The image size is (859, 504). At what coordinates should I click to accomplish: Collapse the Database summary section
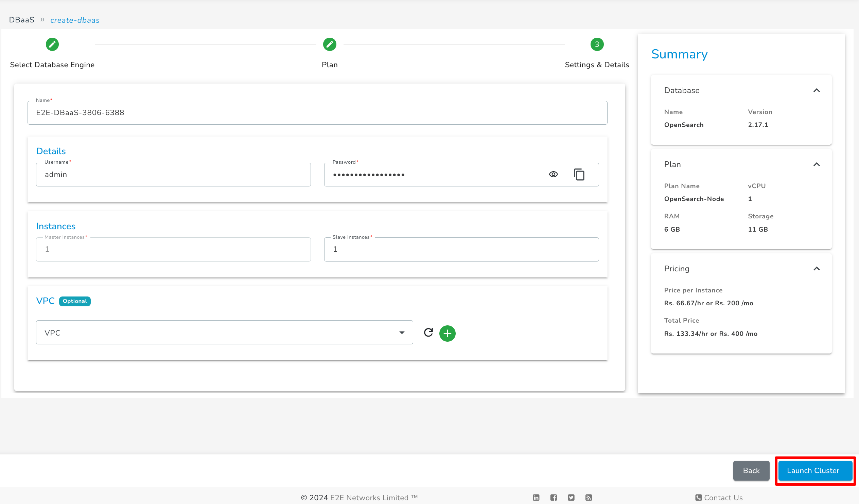(817, 90)
